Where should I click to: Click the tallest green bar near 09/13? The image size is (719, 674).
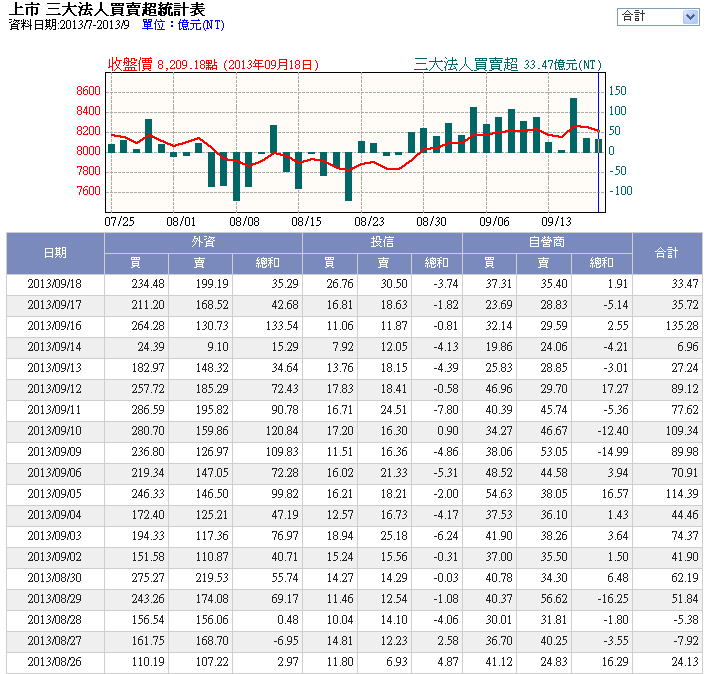point(573,125)
